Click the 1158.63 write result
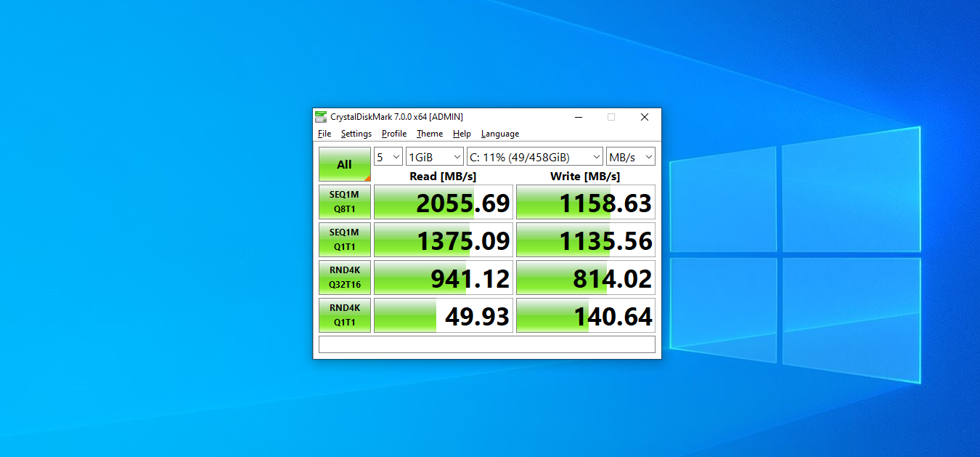The height and width of the screenshot is (457, 980). tap(586, 202)
